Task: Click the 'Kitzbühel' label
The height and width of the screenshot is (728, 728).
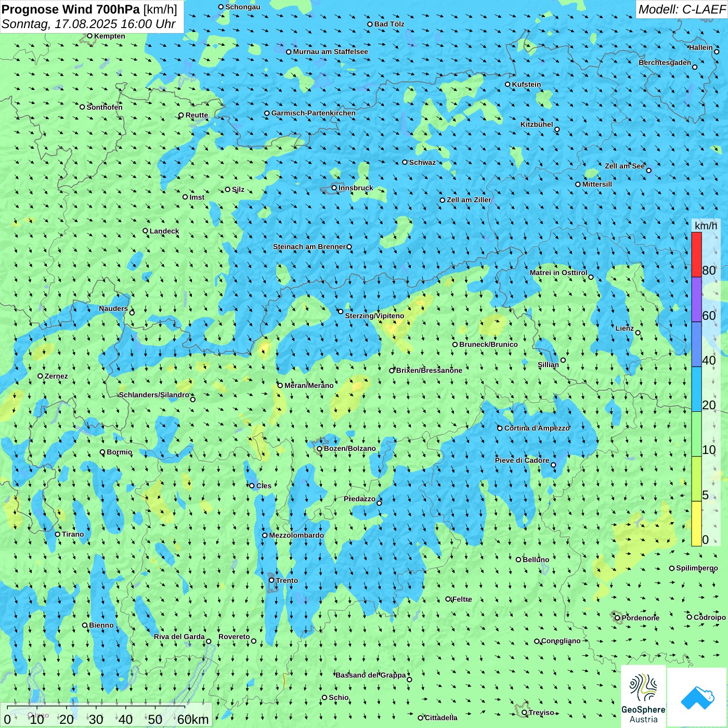Action: (x=537, y=124)
